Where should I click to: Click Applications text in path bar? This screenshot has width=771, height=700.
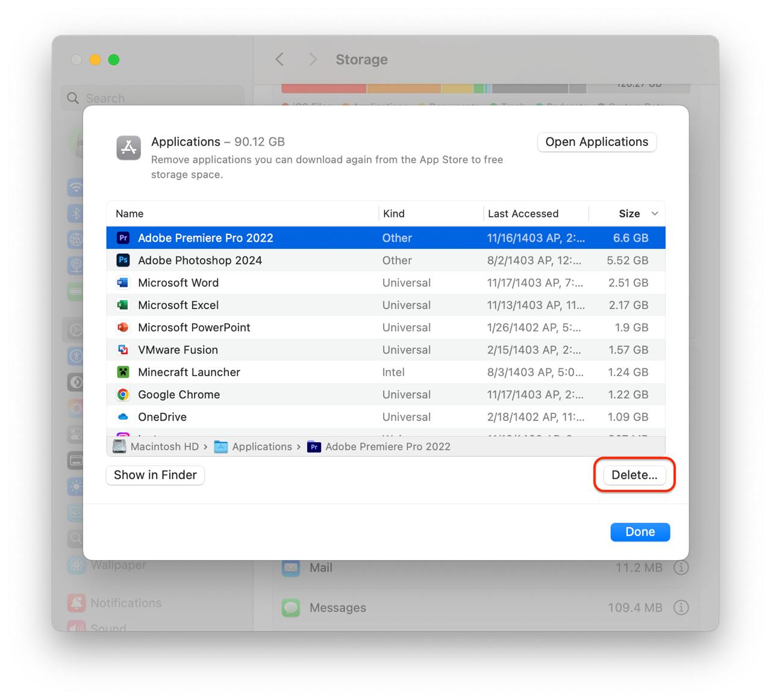(262, 446)
